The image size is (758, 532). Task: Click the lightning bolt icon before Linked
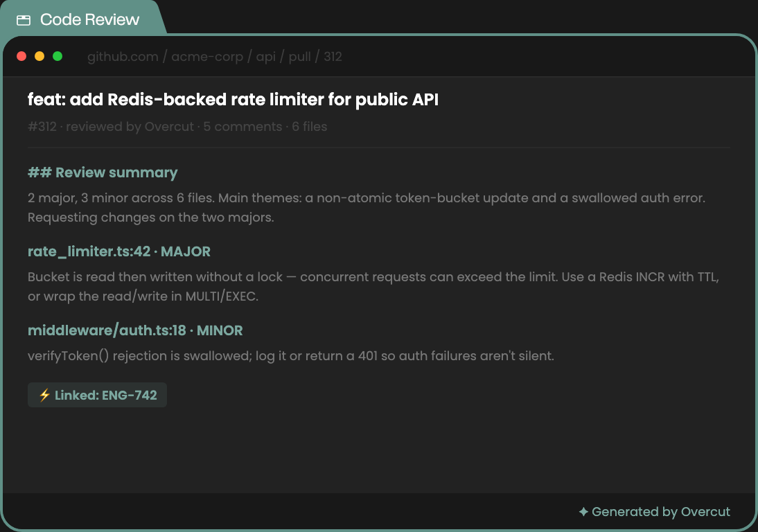point(44,396)
